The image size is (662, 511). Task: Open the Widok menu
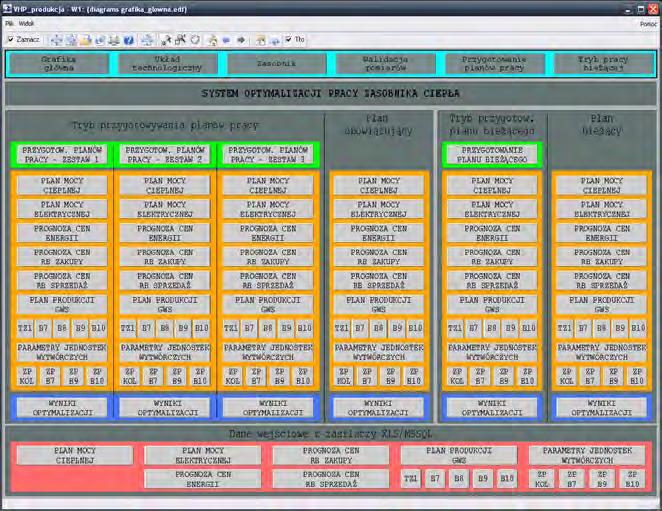(26, 24)
